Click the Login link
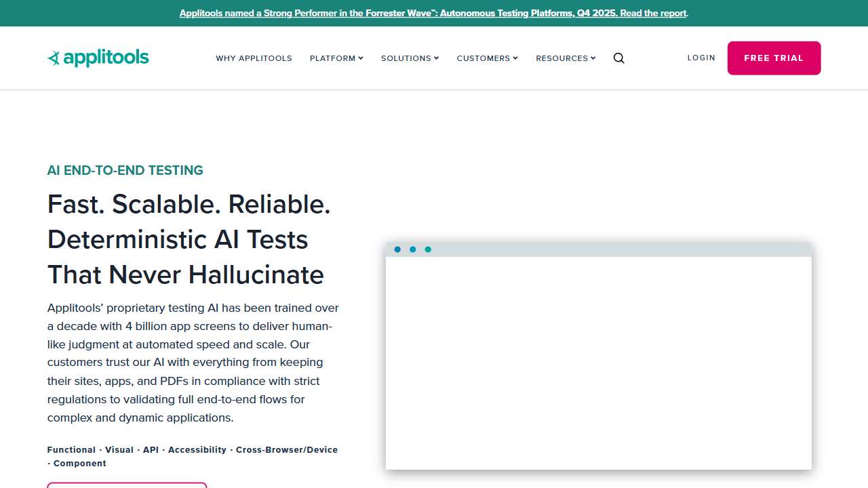Viewport: 868px width, 488px height. pos(701,58)
